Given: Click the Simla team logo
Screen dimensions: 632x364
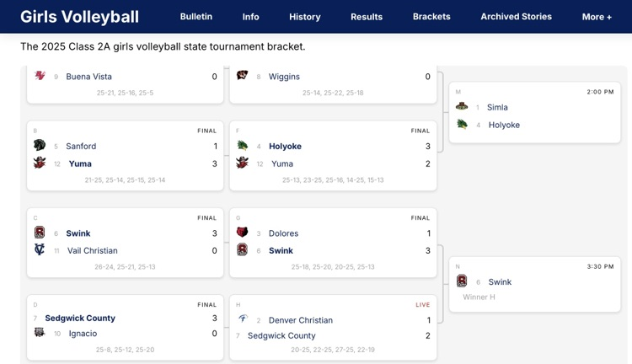Looking at the screenshot, I should coord(462,107).
